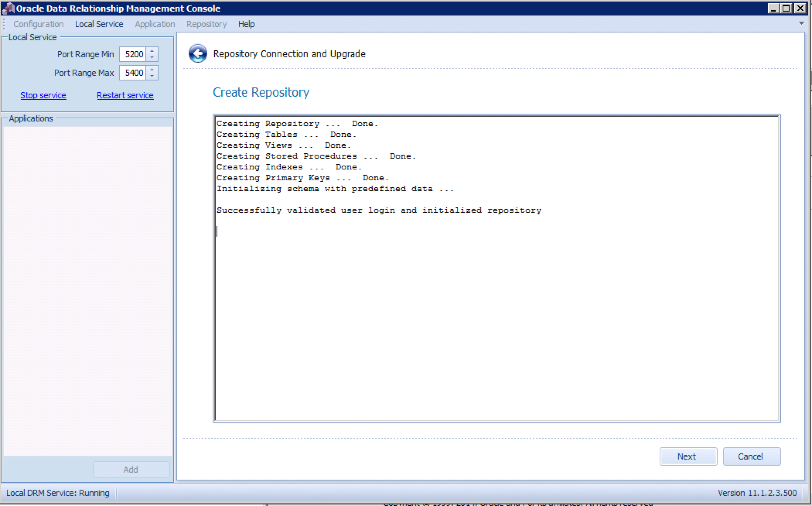The height and width of the screenshot is (506, 812).
Task: Click in the Create Repository log text area
Action: coord(496,309)
